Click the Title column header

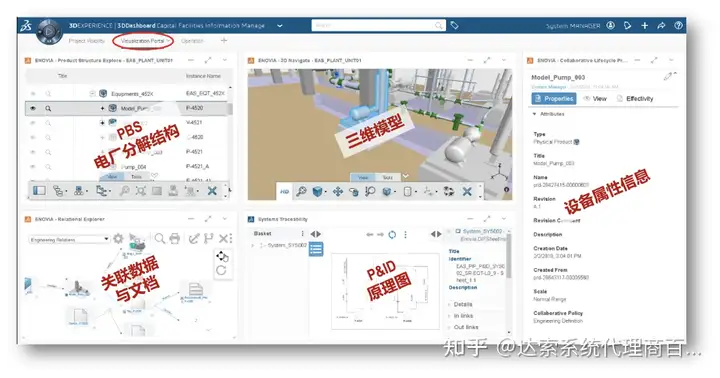pos(63,76)
